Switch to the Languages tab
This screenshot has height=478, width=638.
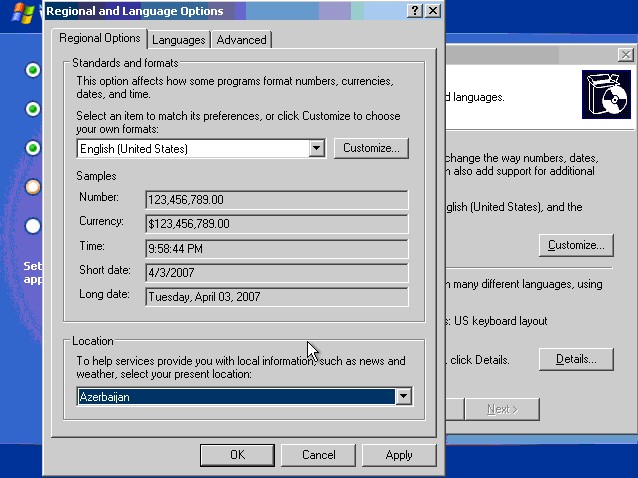point(180,40)
